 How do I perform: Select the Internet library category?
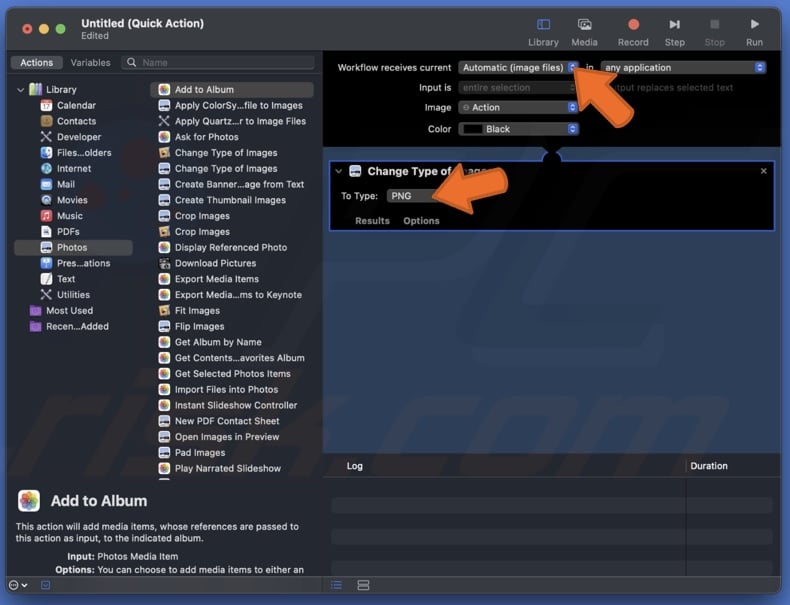74,168
